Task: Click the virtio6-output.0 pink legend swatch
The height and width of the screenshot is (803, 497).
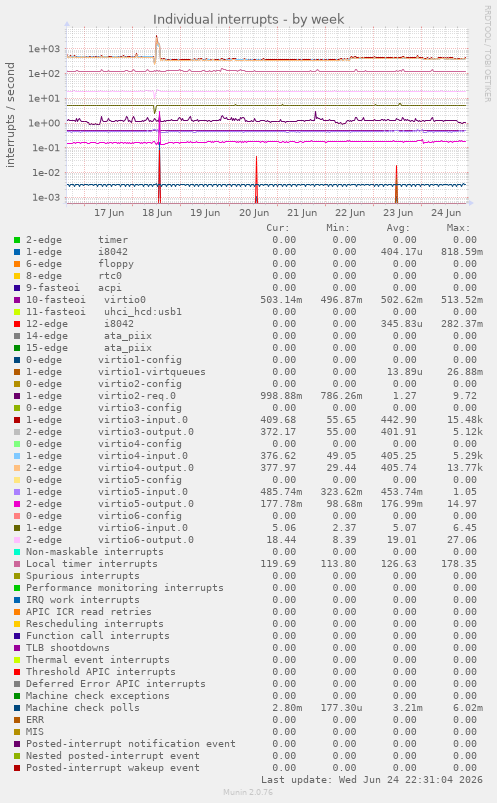Action: 17,540
